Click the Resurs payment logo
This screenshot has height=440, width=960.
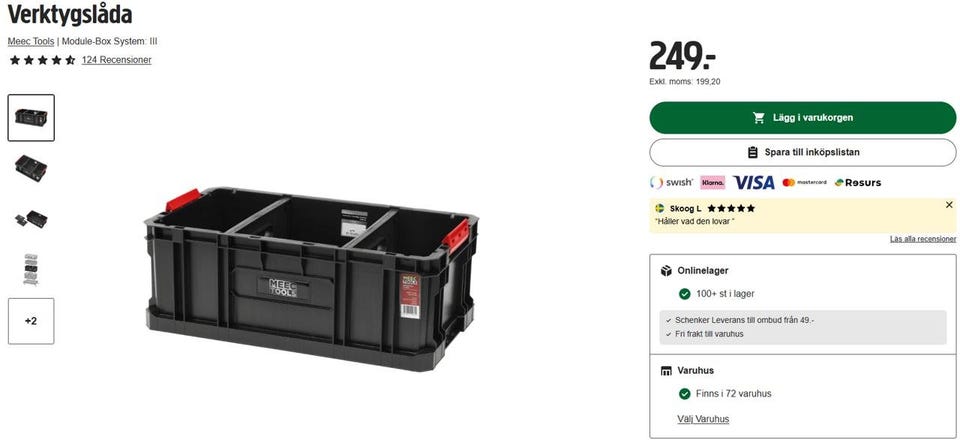[858, 182]
